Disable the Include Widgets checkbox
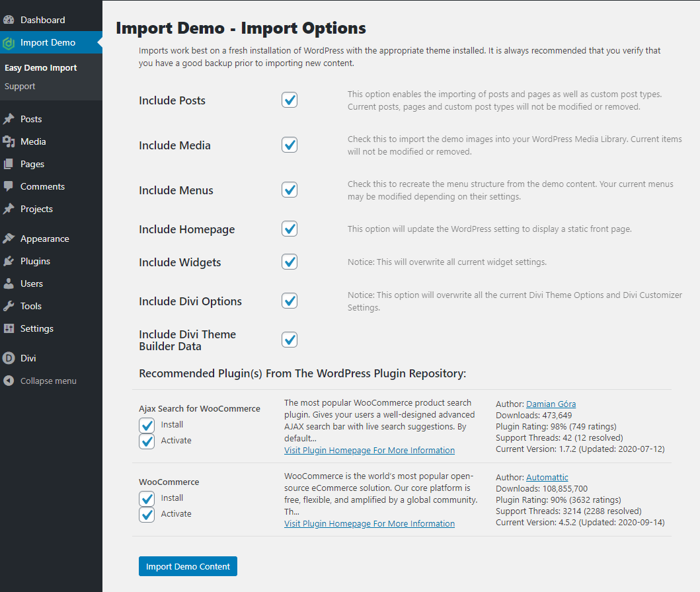This screenshot has width=700, height=592. pyautogui.click(x=290, y=262)
